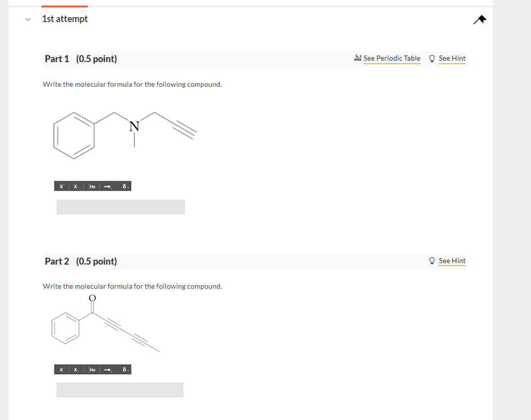Click the Part 2 answer input field
This screenshot has height=420, width=531.
(x=120, y=389)
